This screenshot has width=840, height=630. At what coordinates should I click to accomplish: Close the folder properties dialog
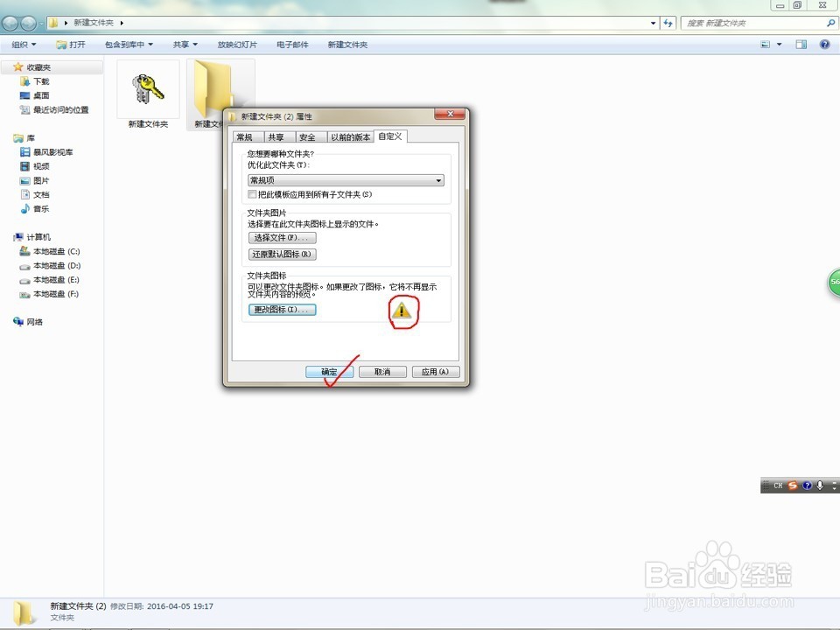coord(450,114)
